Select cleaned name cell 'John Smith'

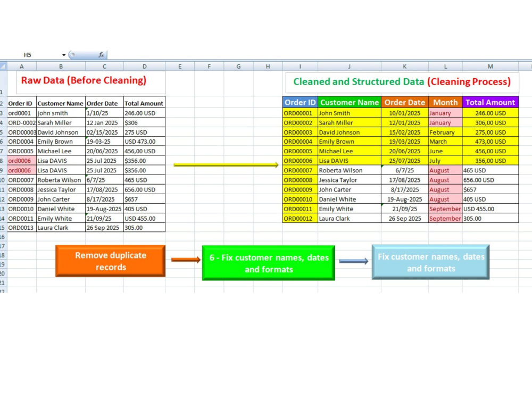[350, 113]
